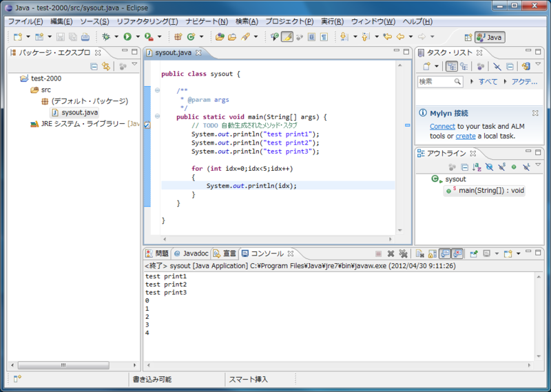Click the Open Task folder icon
Screen dimensions: 551x392
[232, 37]
